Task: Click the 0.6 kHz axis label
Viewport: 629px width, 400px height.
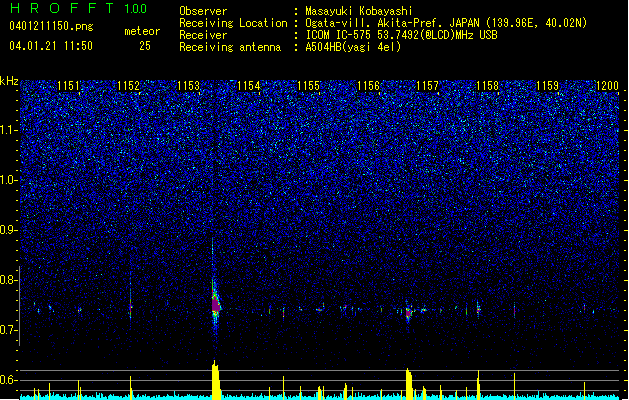Action: (x=9, y=380)
